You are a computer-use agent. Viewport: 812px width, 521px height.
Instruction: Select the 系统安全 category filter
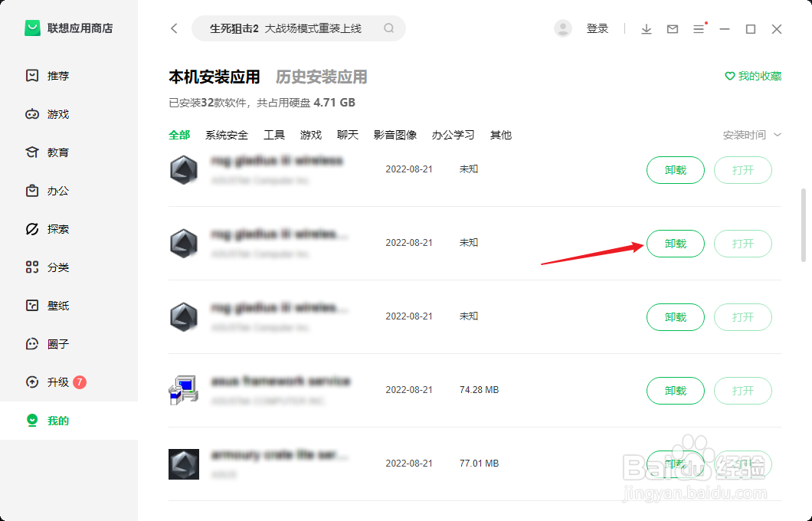point(227,135)
